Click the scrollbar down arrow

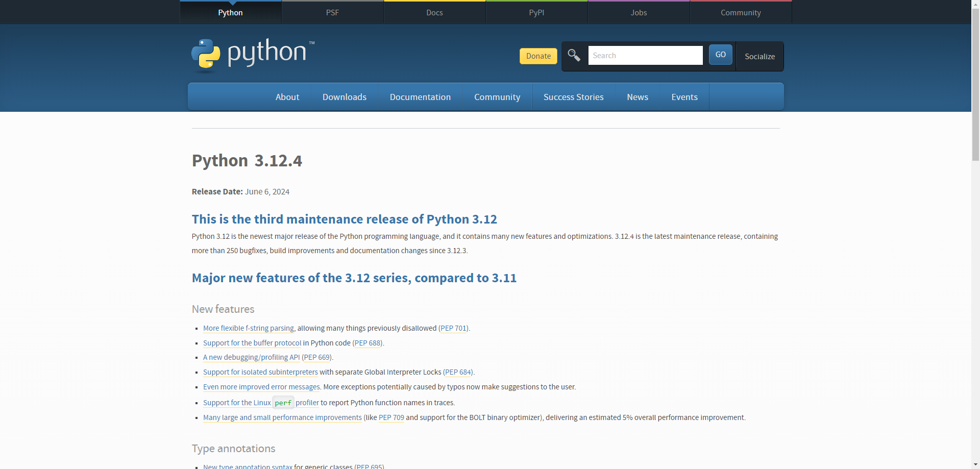coord(975,465)
